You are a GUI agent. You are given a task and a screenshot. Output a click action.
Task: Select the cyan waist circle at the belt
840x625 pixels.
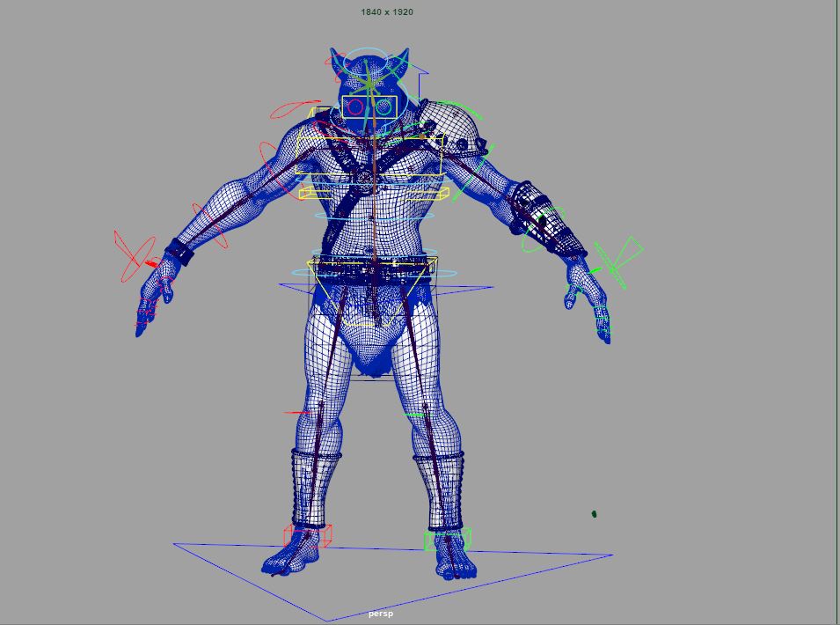pyautogui.click(x=375, y=273)
